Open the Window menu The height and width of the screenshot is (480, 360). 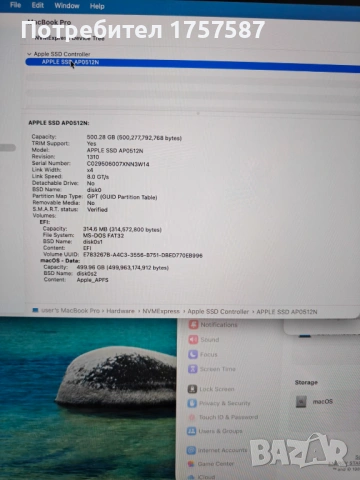click(67, 6)
